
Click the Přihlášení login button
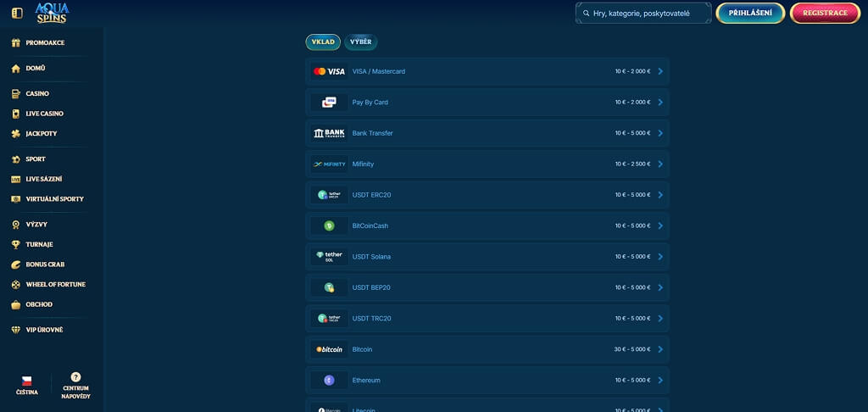coord(750,13)
